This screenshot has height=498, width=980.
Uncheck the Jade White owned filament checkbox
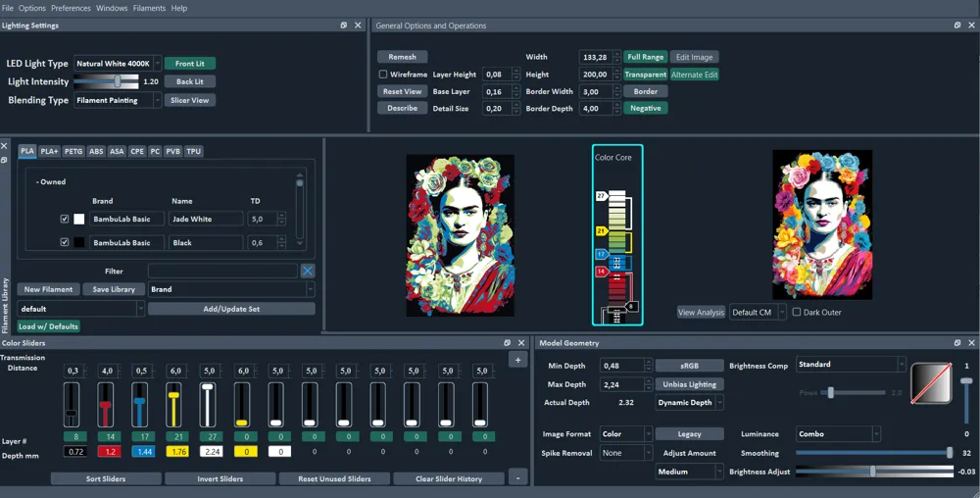click(x=65, y=220)
